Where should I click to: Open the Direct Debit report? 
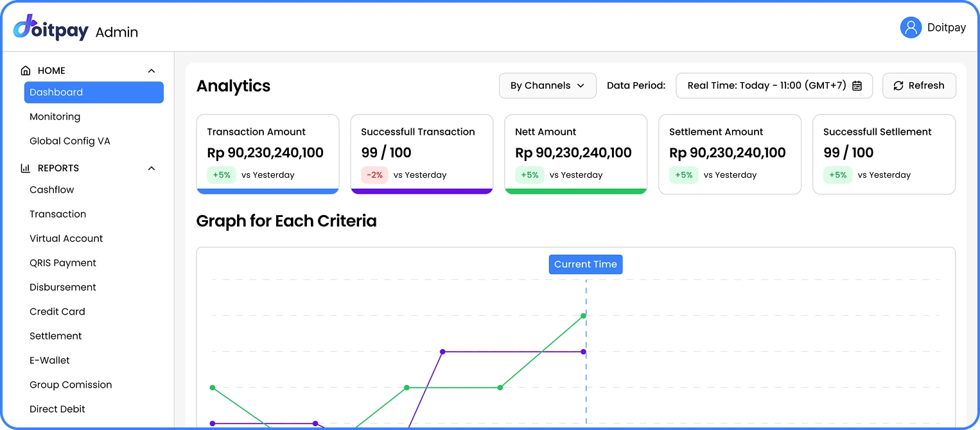point(57,409)
